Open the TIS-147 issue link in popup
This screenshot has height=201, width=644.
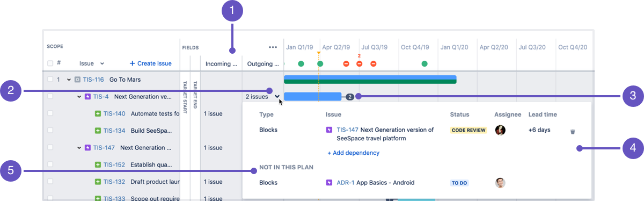347,130
